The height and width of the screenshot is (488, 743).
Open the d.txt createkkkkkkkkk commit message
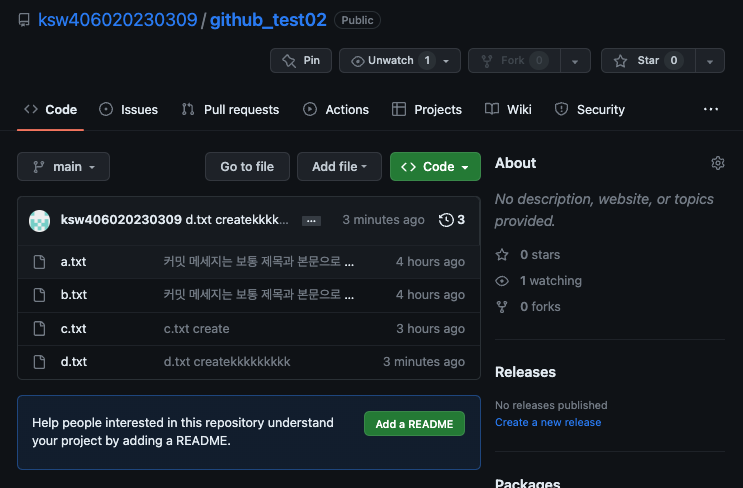click(227, 361)
